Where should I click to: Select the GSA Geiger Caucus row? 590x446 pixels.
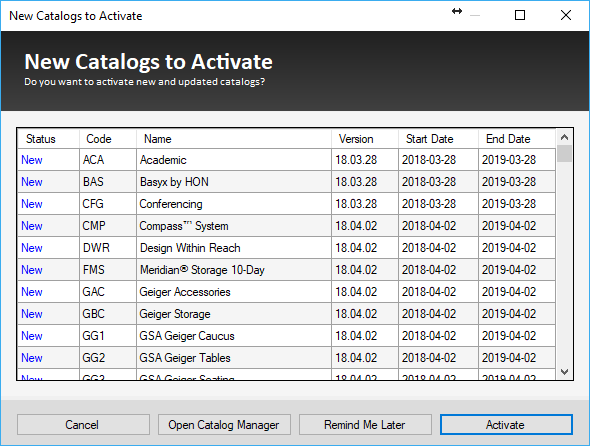click(286, 336)
